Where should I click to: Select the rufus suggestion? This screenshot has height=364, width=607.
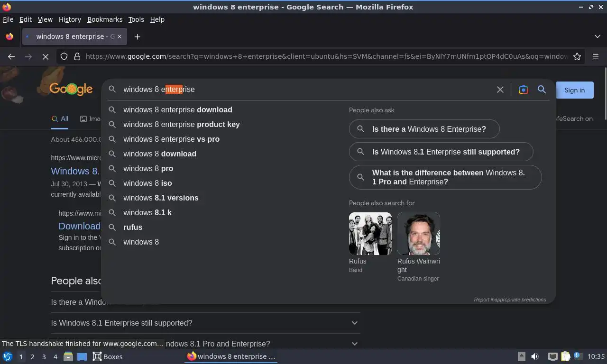[223, 227]
